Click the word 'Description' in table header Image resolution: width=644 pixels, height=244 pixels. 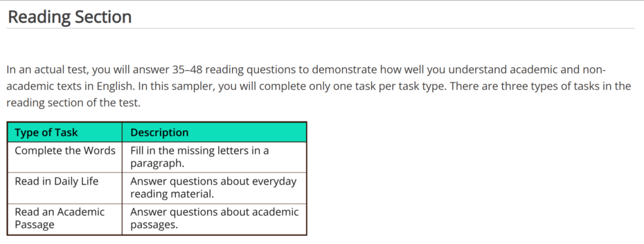[159, 133]
